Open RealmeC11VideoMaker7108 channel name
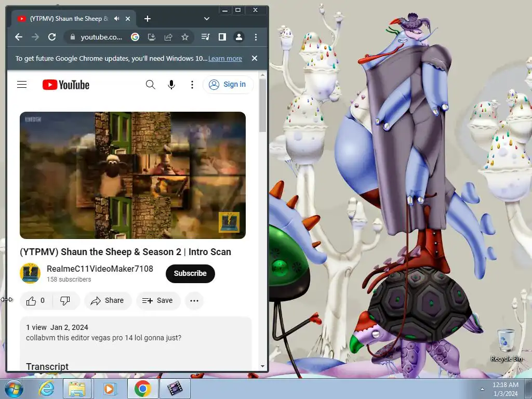The image size is (532, 399). pos(100,269)
